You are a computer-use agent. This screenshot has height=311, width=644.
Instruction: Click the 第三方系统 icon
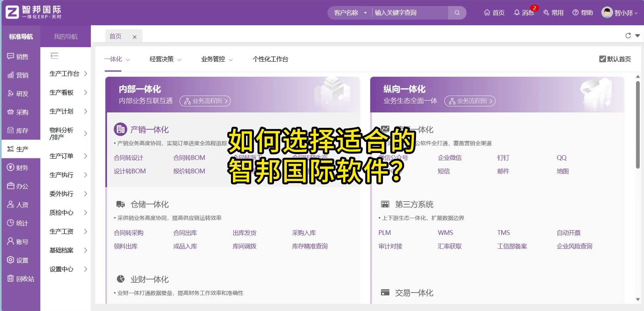(385, 204)
